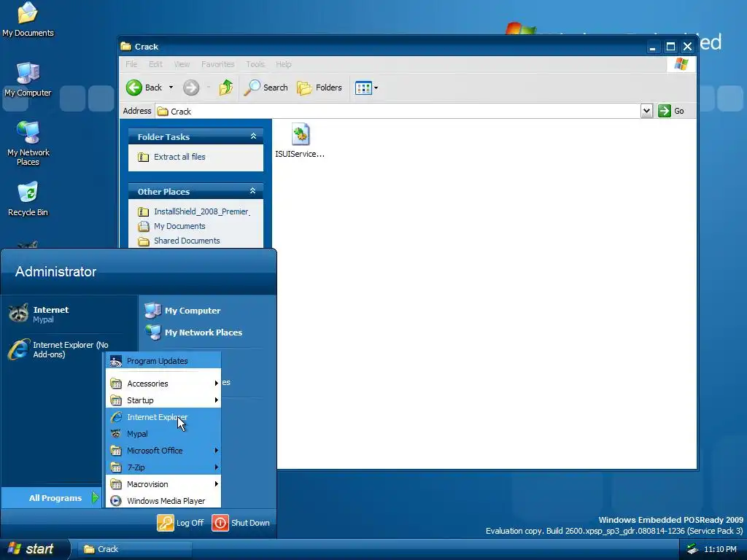The height and width of the screenshot is (560, 747).
Task: Select Crack window taskbar button
Action: (x=135, y=549)
